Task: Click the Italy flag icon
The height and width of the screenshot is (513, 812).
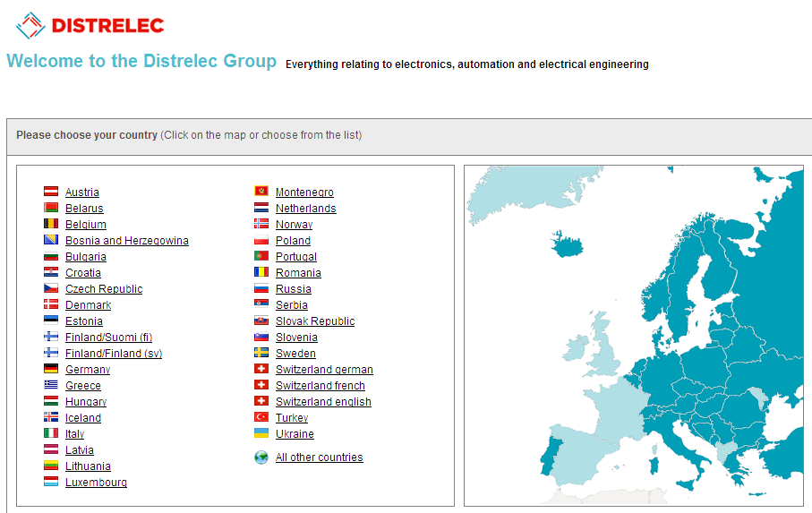Action: coord(51,433)
